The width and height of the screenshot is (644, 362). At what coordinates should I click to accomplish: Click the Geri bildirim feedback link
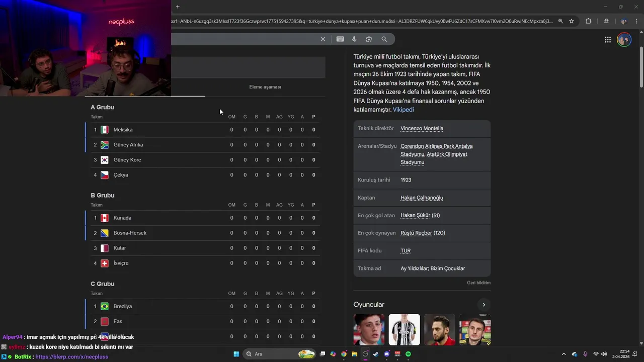pyautogui.click(x=478, y=283)
